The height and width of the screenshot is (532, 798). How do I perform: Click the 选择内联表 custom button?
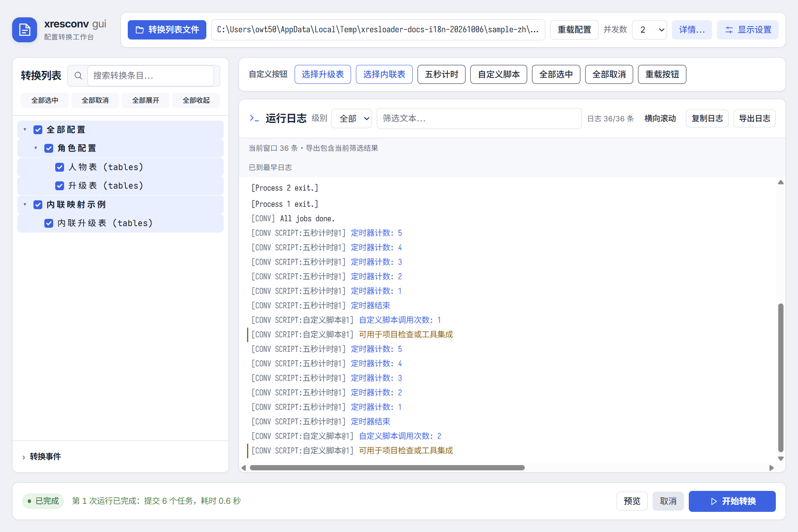pos(384,75)
